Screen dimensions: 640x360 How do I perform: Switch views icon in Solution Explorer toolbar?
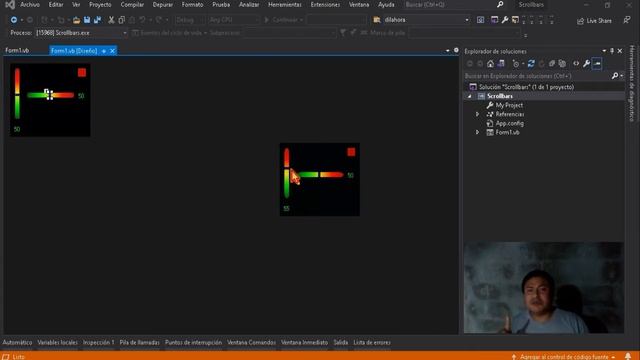click(501, 64)
